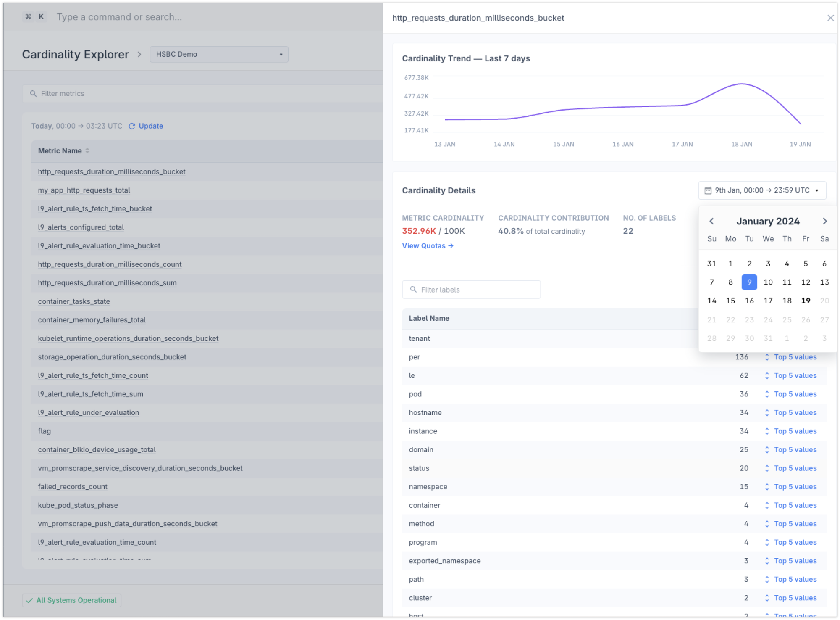Sort by Metric Name column arrows
The width and height of the screenshot is (840, 620).
87,150
